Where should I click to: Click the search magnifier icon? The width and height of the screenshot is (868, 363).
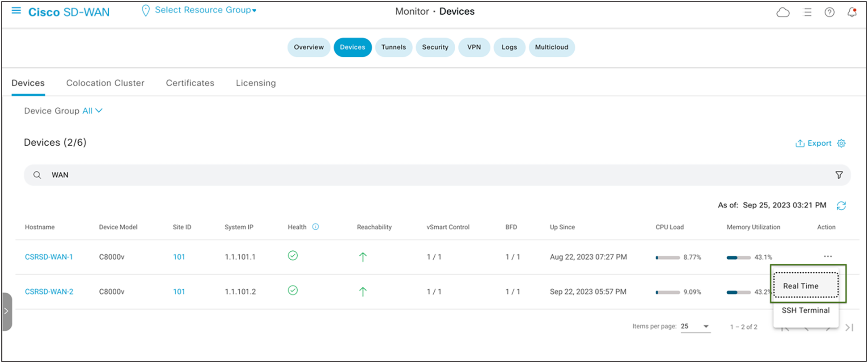(x=37, y=175)
